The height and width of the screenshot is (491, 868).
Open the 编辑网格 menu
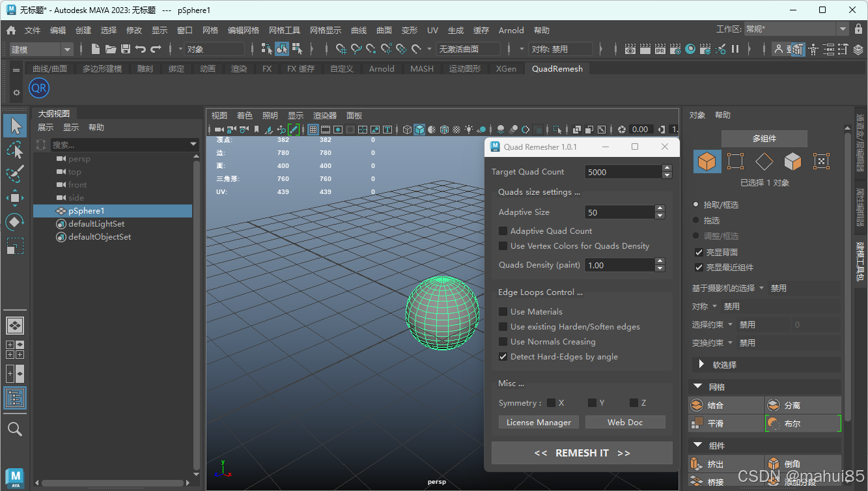coord(244,30)
